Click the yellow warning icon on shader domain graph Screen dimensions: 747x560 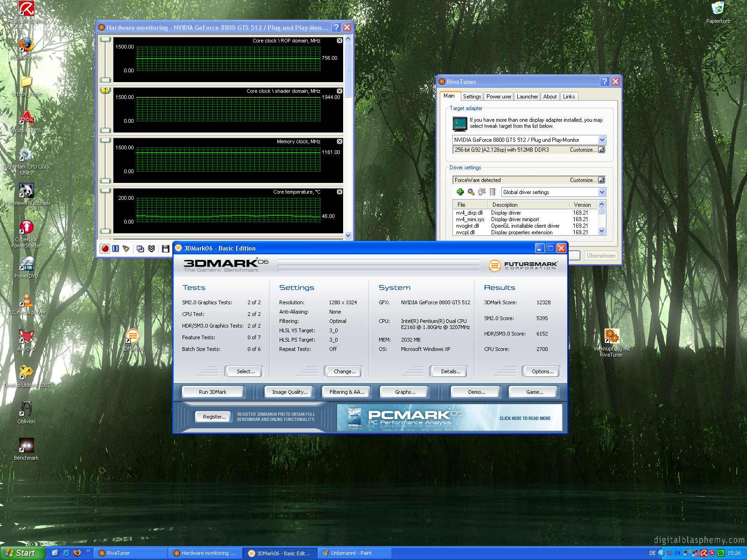pos(106,90)
